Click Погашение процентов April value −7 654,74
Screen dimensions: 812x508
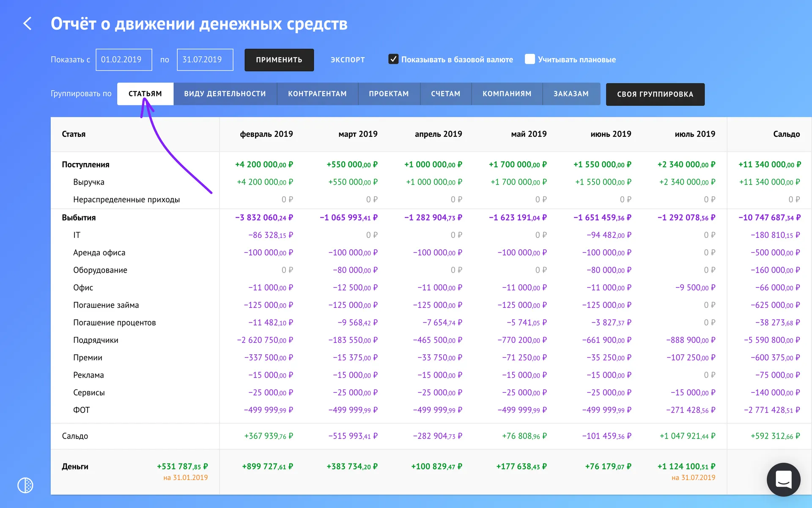442,323
